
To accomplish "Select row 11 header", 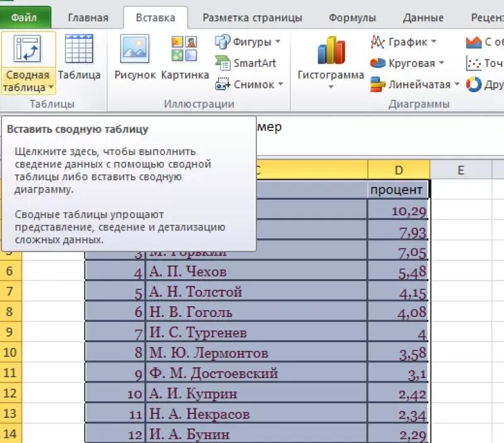I will [11, 372].
